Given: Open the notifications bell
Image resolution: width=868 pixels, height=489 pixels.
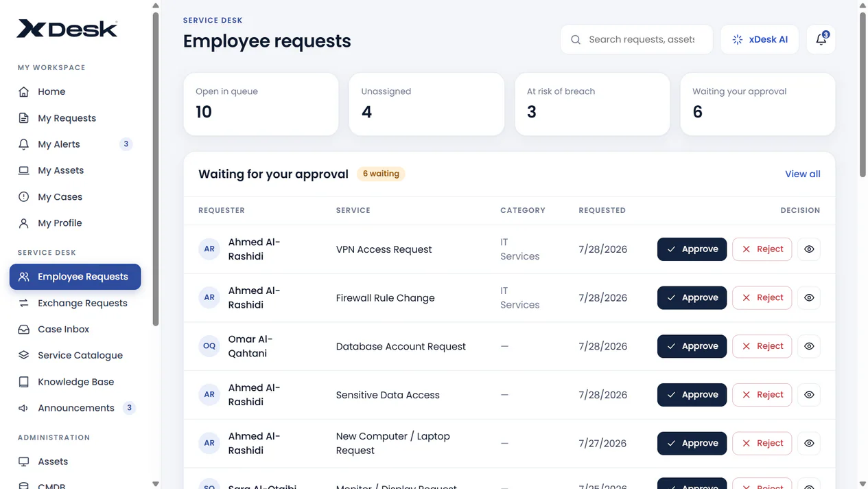Looking at the screenshot, I should (x=821, y=40).
